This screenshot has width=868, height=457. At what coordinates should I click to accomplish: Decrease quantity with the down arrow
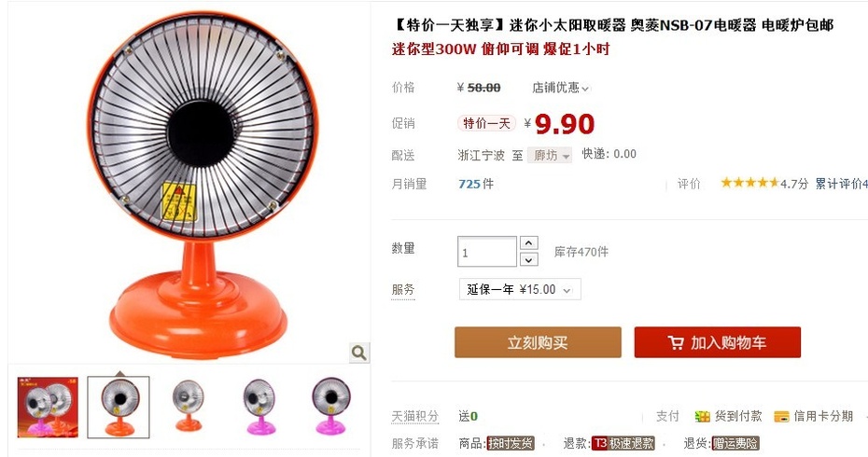click(528, 259)
